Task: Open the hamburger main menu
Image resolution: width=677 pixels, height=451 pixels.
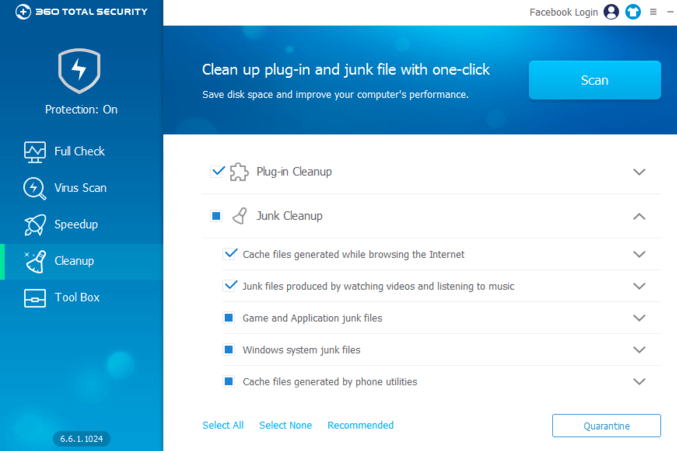Action: (x=653, y=12)
